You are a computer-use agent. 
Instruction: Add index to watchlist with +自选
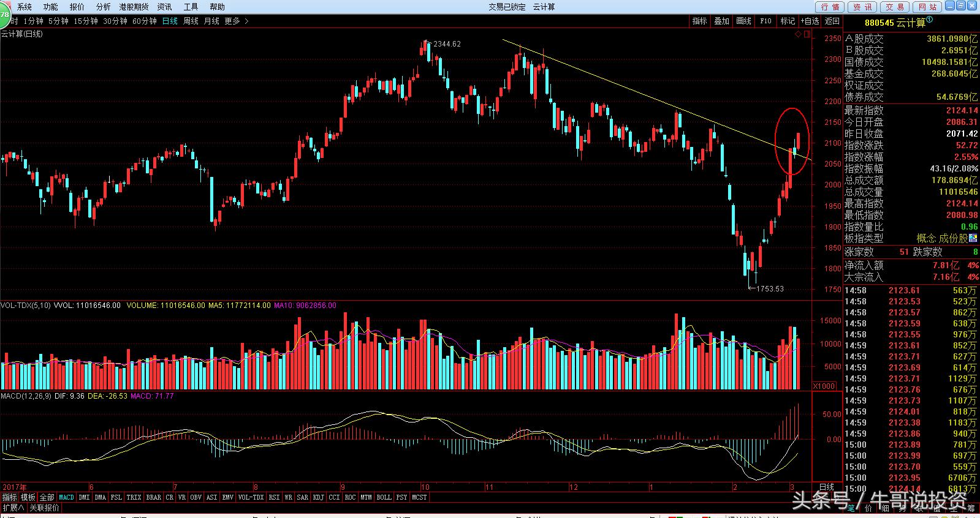(809, 21)
